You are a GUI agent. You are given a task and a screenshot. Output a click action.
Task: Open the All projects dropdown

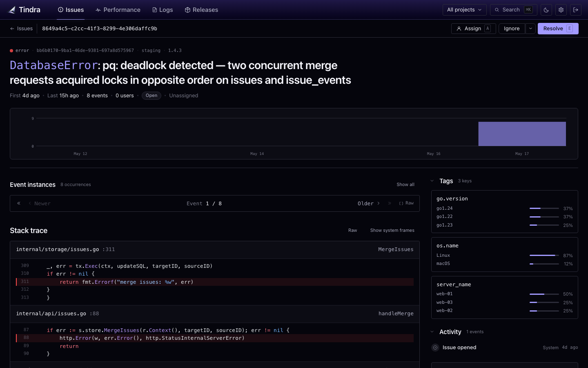(465, 10)
